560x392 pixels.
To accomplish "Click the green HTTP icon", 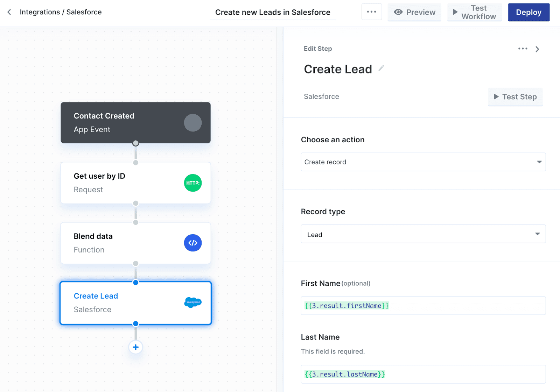I will pos(193,183).
